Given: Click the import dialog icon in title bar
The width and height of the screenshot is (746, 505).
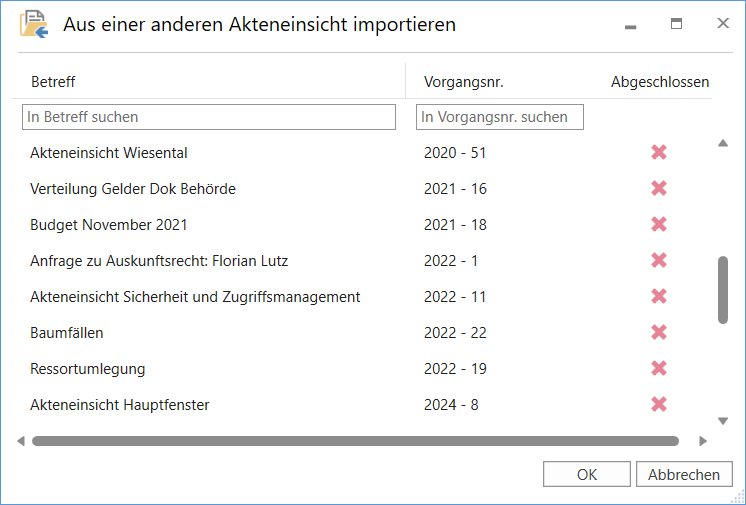Looking at the screenshot, I should click(x=33, y=24).
